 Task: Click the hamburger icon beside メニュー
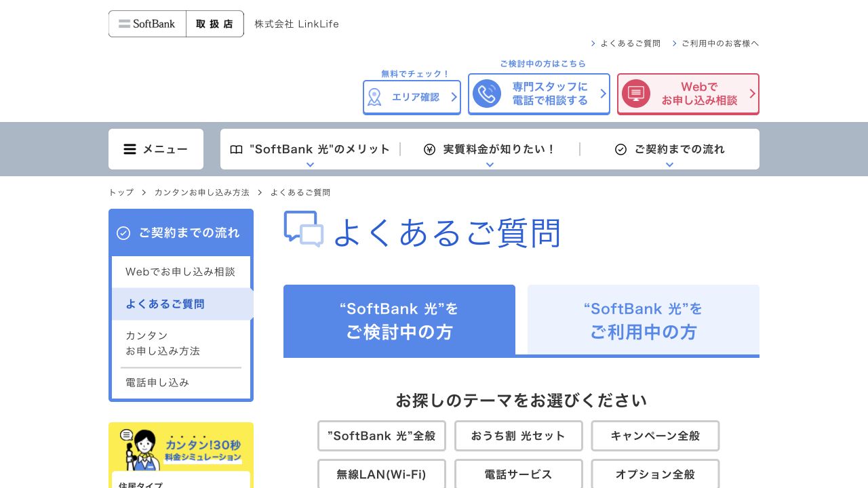pos(130,149)
